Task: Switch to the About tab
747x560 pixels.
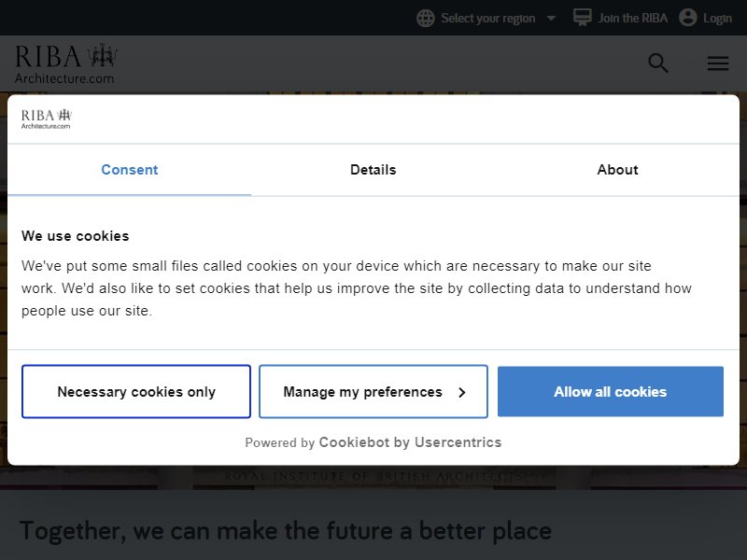Action: click(617, 170)
